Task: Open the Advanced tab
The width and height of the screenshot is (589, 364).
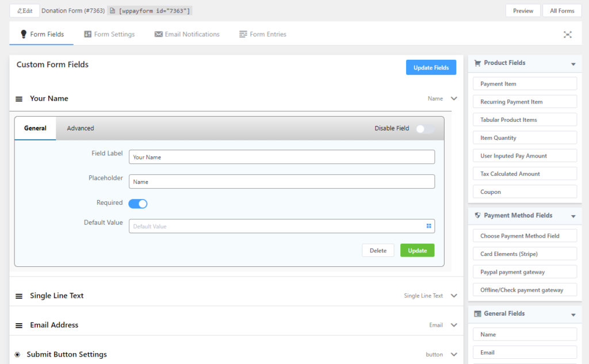Action: 81,128
